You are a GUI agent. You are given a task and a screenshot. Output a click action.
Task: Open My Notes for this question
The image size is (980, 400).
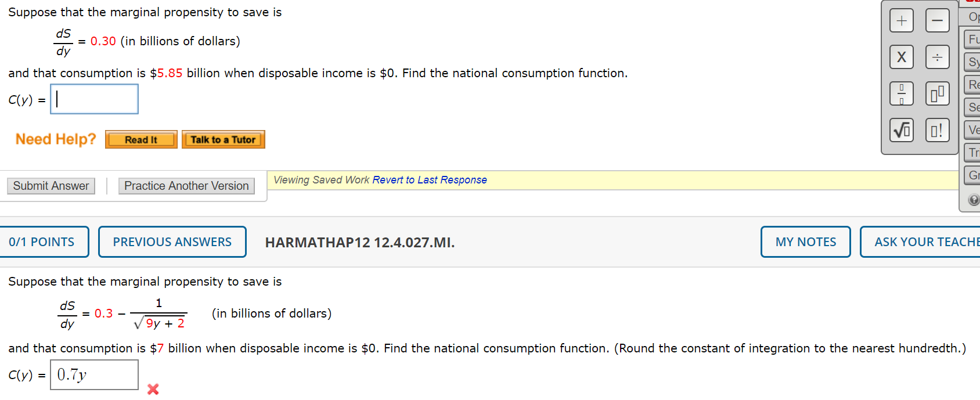pyautogui.click(x=806, y=242)
